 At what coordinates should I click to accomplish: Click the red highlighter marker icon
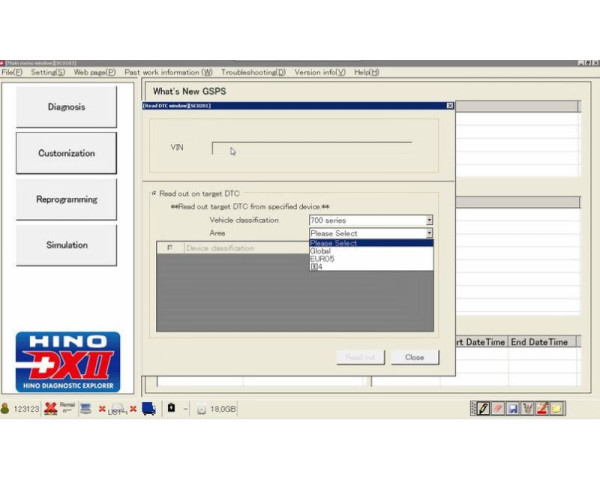(x=541, y=409)
